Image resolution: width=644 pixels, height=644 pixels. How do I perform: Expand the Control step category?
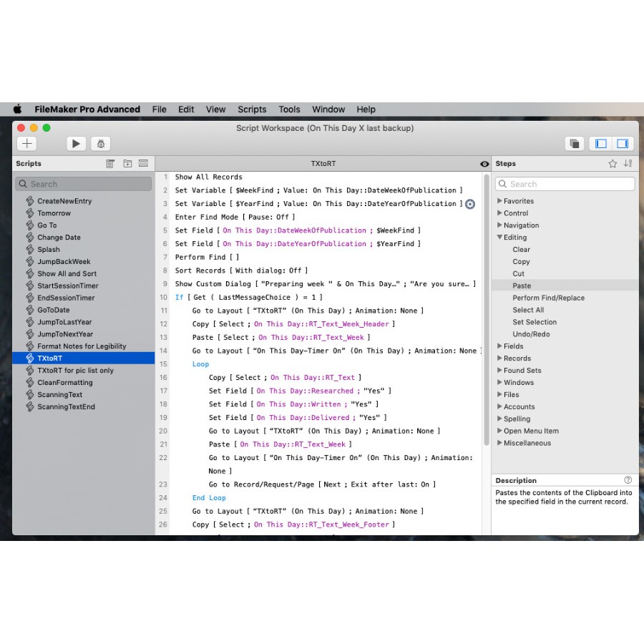point(499,213)
